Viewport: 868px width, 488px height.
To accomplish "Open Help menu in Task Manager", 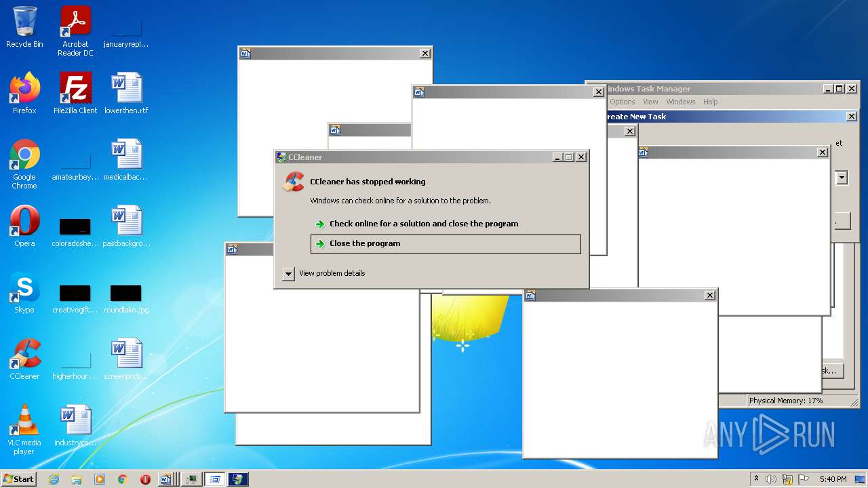I will tap(710, 102).
